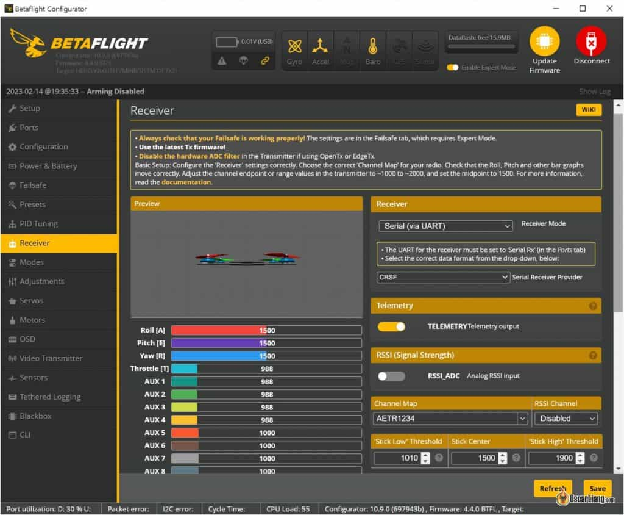Open the Setup tab wrench icon

coord(12,108)
